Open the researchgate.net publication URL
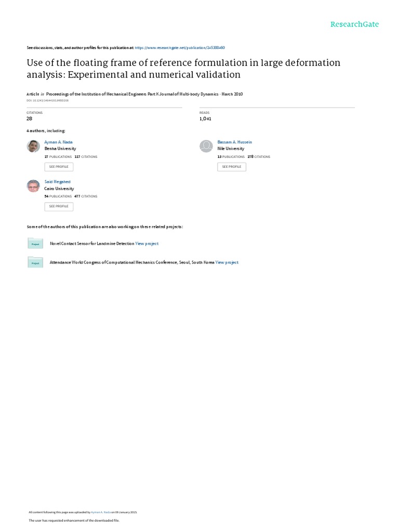Viewport: 399px width, 532px height. 180,47
